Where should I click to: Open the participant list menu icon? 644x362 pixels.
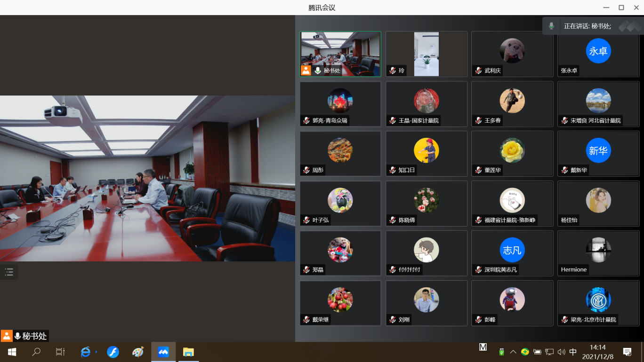(x=9, y=272)
